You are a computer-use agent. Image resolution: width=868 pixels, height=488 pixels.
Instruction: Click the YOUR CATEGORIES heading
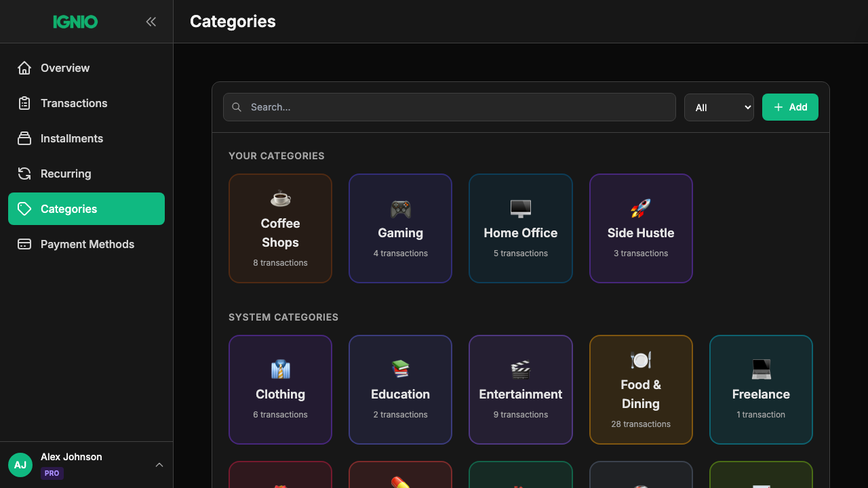(277, 156)
